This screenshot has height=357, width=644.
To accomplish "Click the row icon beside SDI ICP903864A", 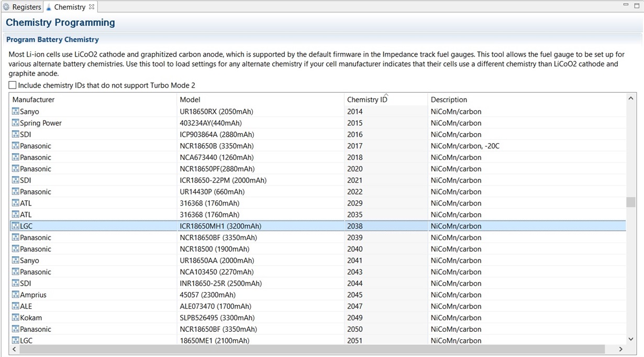I will tap(15, 135).
